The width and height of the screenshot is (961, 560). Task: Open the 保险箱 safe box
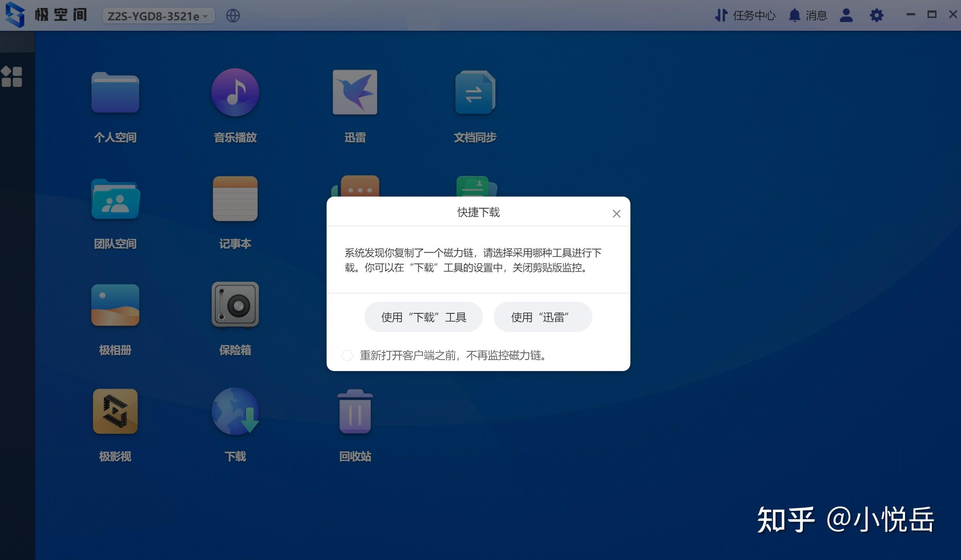[235, 305]
